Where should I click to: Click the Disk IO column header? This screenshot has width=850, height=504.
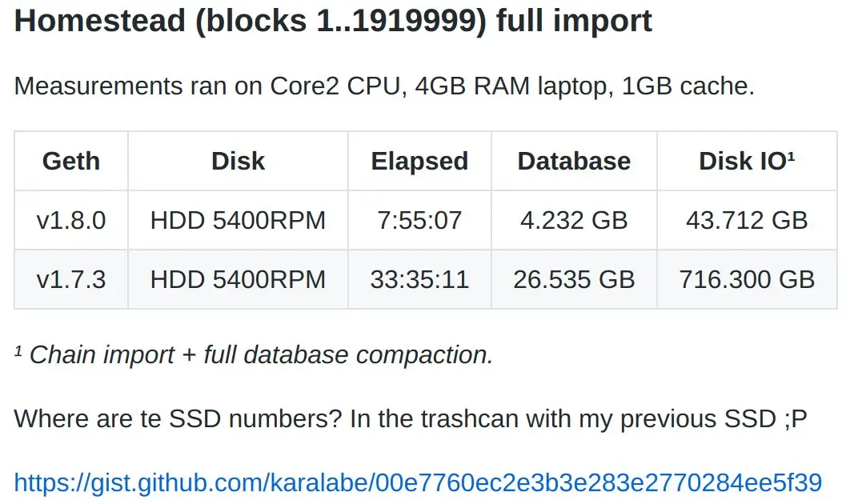coord(746,161)
